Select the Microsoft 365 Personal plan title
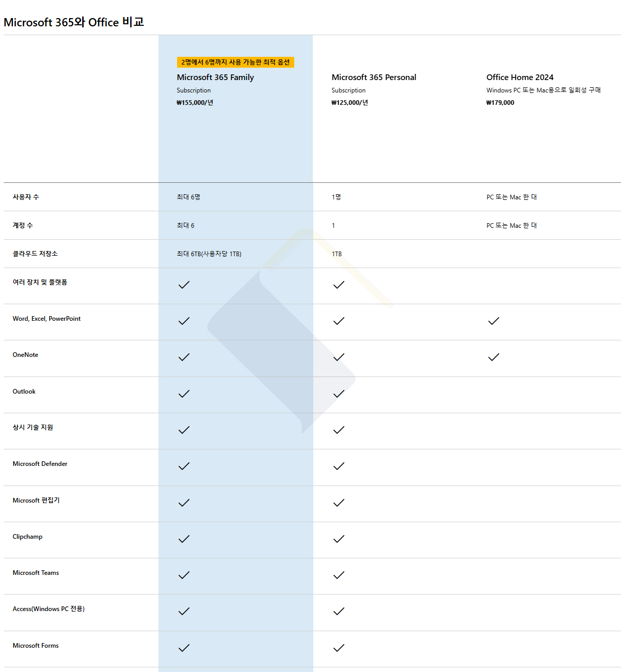The width and height of the screenshot is (621, 672). [374, 77]
